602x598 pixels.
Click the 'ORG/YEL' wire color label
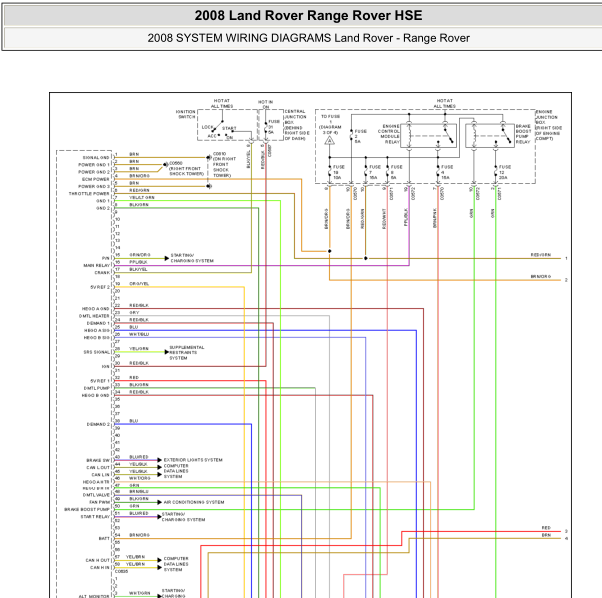point(139,284)
